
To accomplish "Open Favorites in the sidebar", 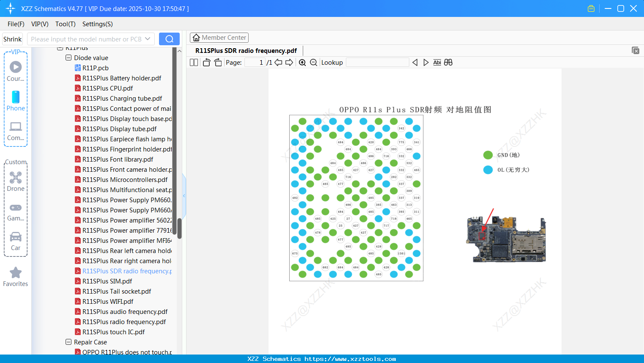I will 16,277.
